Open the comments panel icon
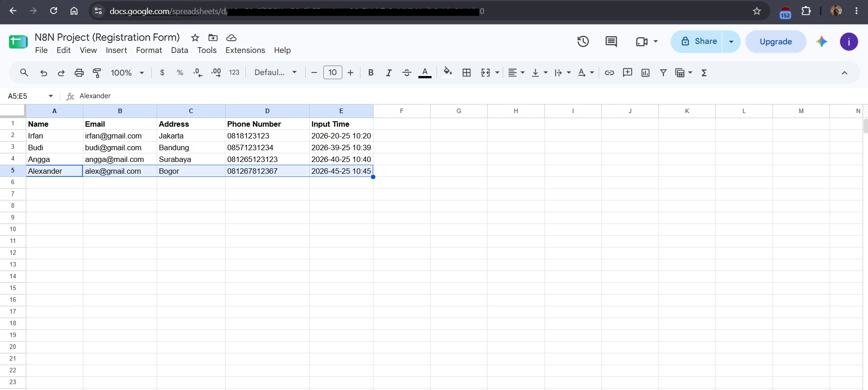 [611, 42]
